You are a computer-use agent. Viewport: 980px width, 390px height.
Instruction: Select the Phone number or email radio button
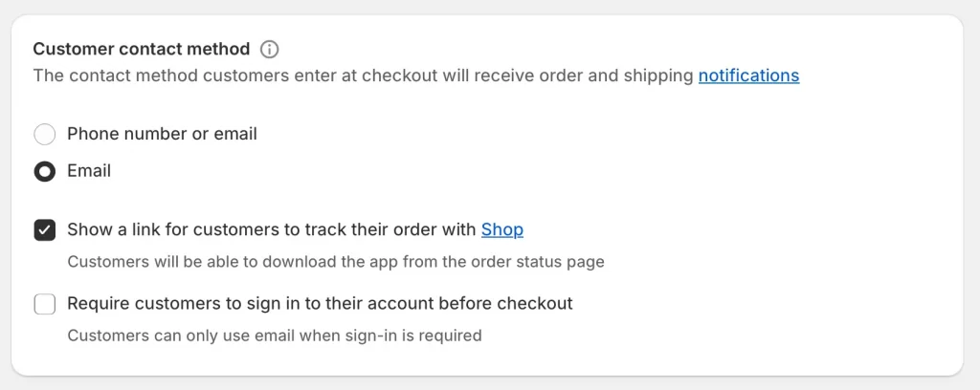44,134
